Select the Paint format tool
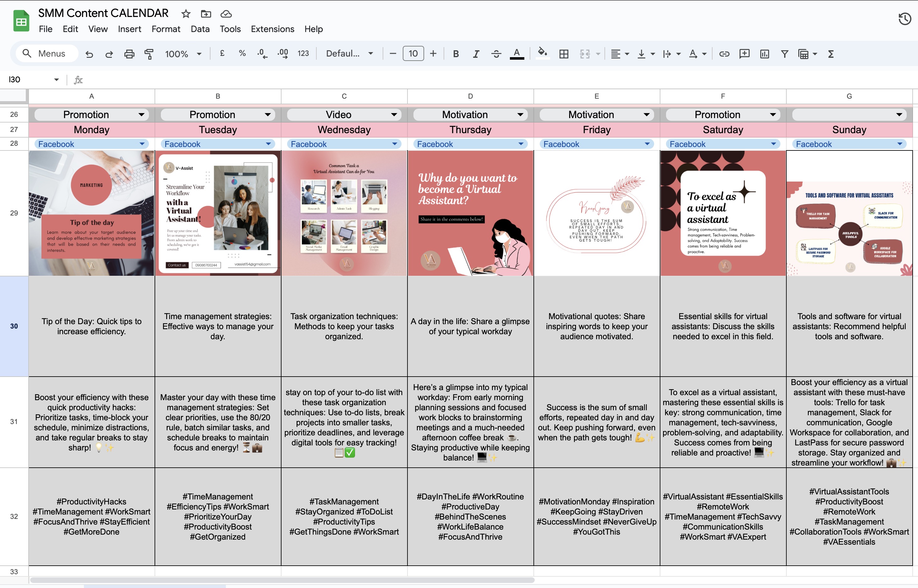This screenshot has height=588, width=918. (149, 54)
